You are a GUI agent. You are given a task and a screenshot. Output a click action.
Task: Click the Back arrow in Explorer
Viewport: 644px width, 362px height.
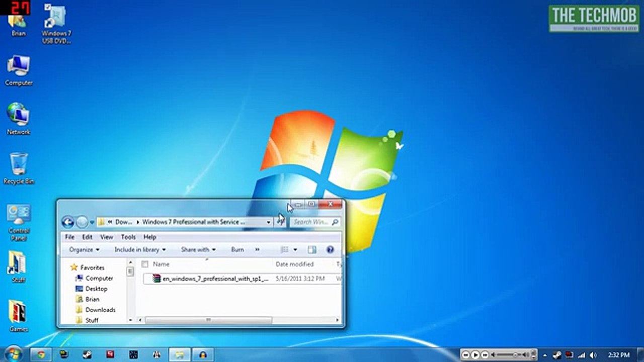coord(68,222)
